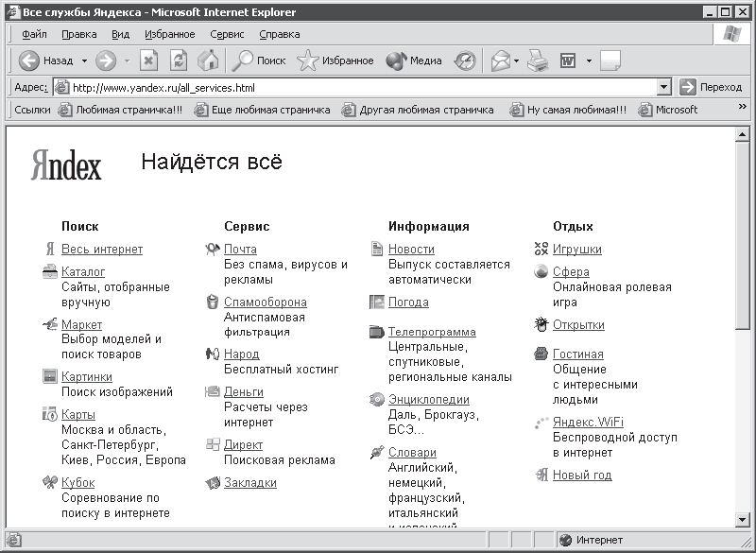Open the Mail toolbar icon
Viewport: 756px width, 553px height.
[501, 60]
